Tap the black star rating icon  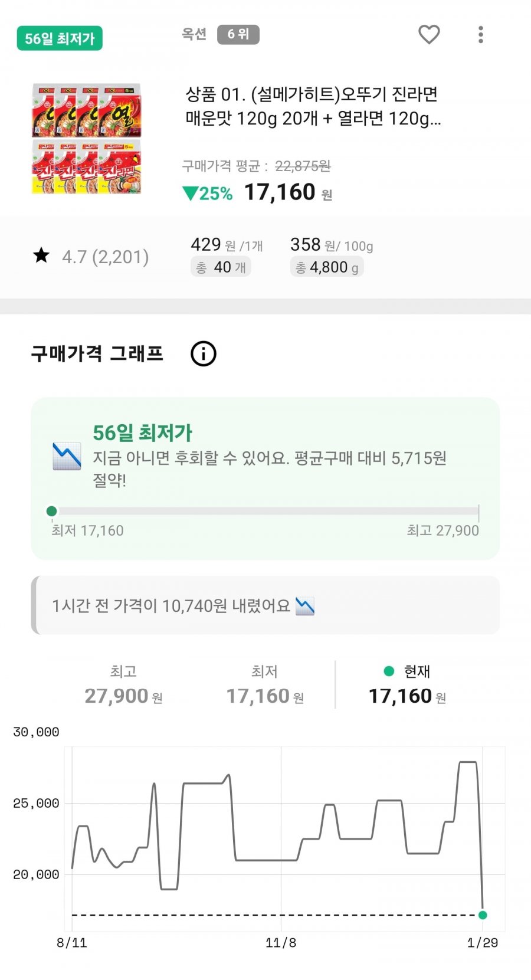coord(41,255)
